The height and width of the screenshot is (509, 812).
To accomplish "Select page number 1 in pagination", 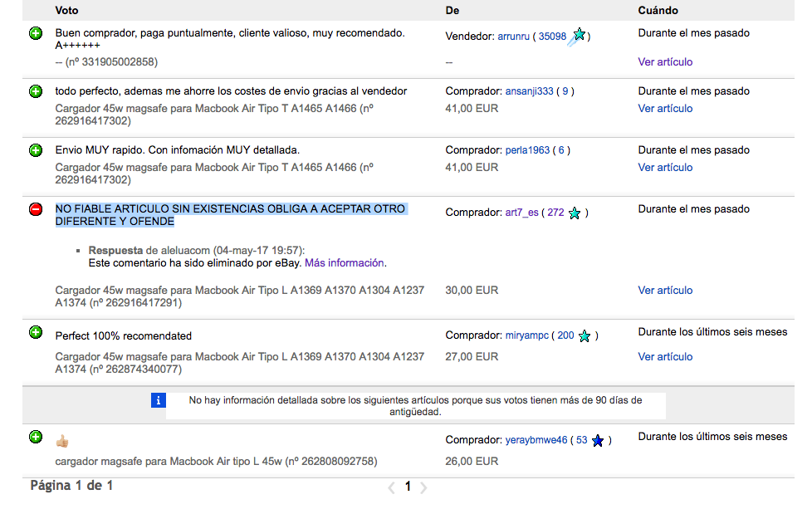I will (408, 487).
